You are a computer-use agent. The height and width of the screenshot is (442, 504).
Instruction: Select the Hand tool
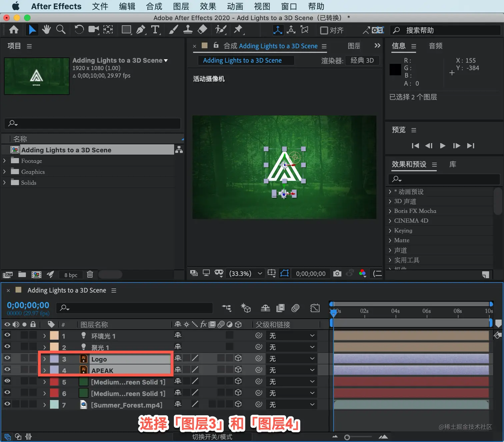point(46,30)
